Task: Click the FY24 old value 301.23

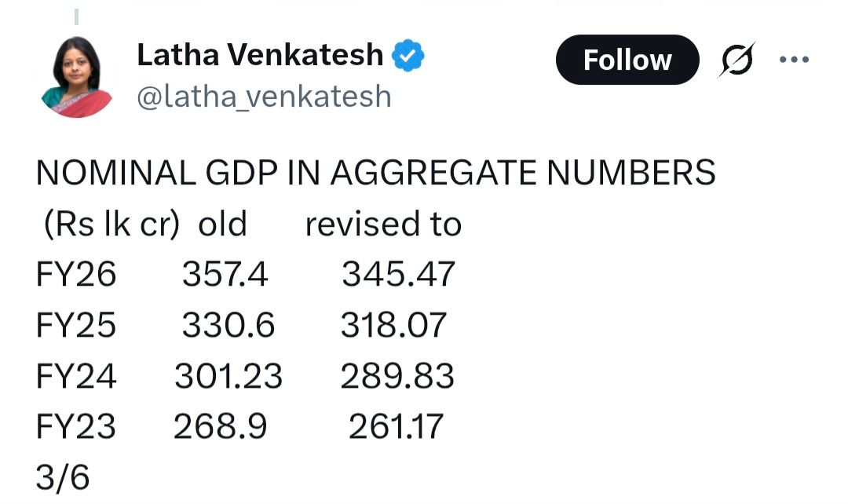Action: coord(228,376)
